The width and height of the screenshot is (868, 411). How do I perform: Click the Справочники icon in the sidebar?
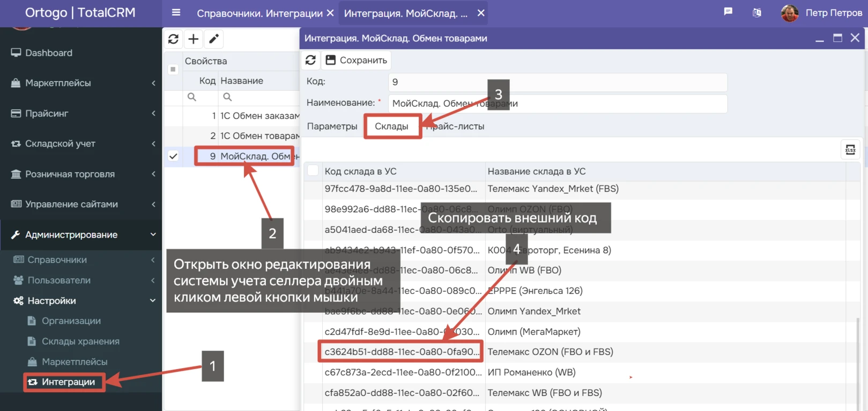coord(18,260)
